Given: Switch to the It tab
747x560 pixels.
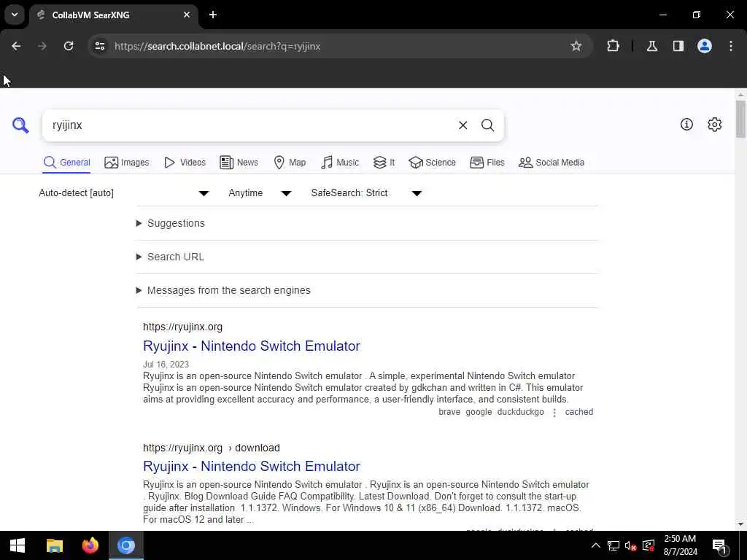Looking at the screenshot, I should pyautogui.click(x=384, y=163).
